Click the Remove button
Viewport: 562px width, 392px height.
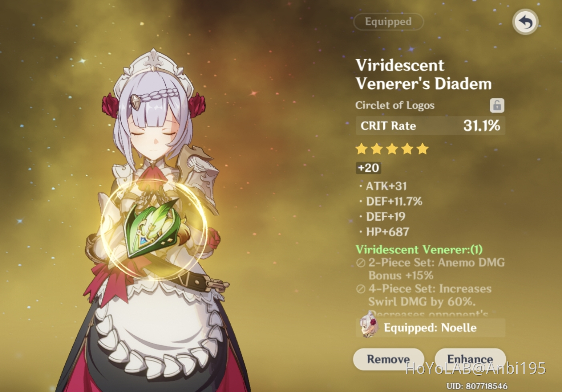(x=388, y=359)
